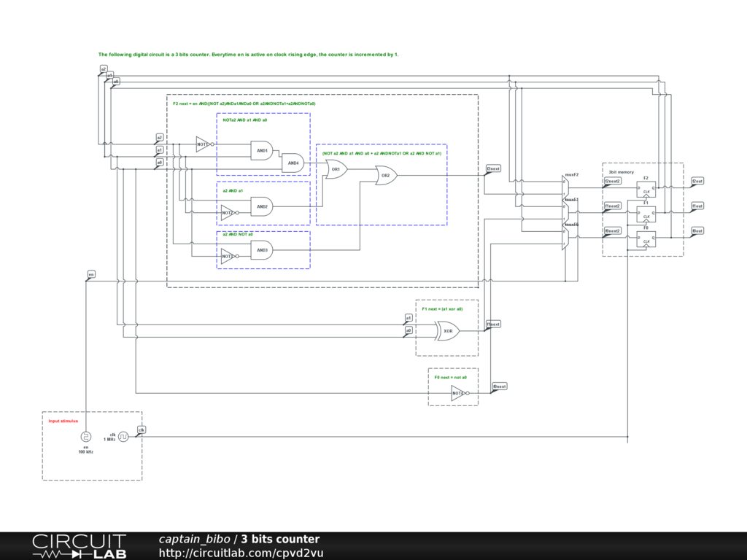Click the AND3 gate symbol

click(260, 250)
